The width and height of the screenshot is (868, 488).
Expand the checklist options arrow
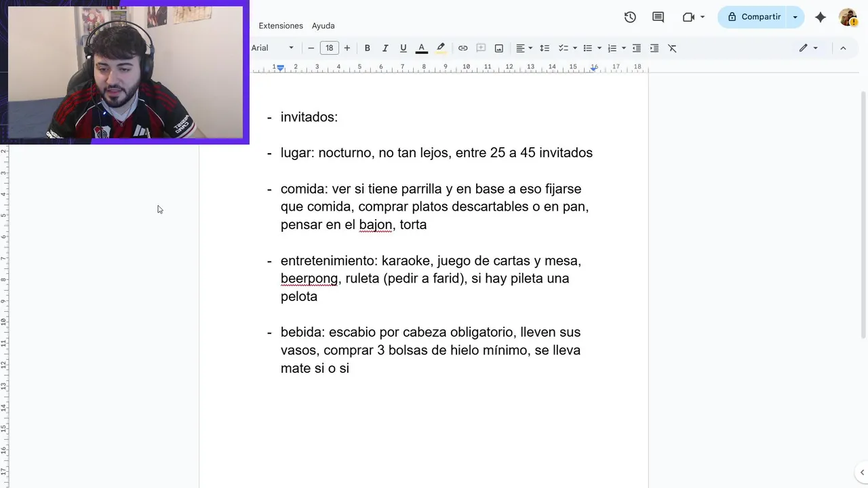(575, 48)
